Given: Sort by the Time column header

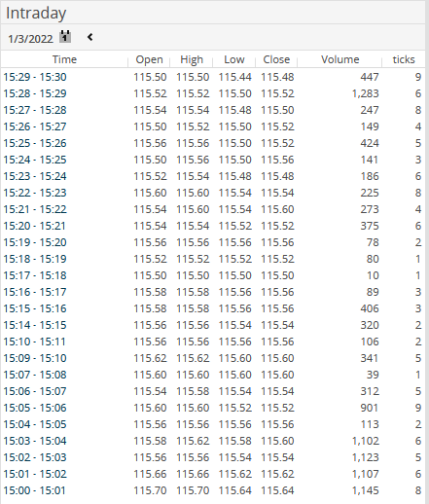Looking at the screenshot, I should (64, 59).
